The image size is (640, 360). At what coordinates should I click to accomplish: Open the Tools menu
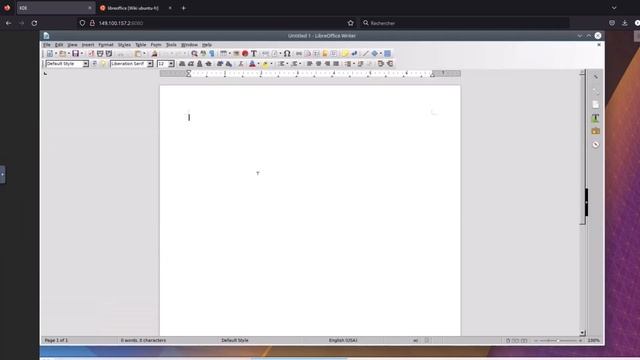[171, 45]
